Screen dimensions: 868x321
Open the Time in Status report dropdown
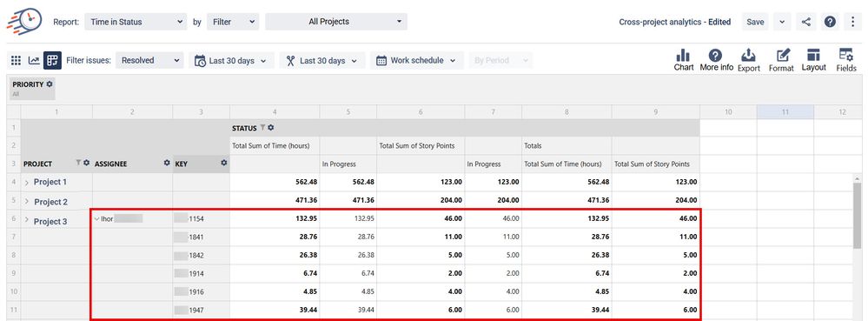click(136, 22)
